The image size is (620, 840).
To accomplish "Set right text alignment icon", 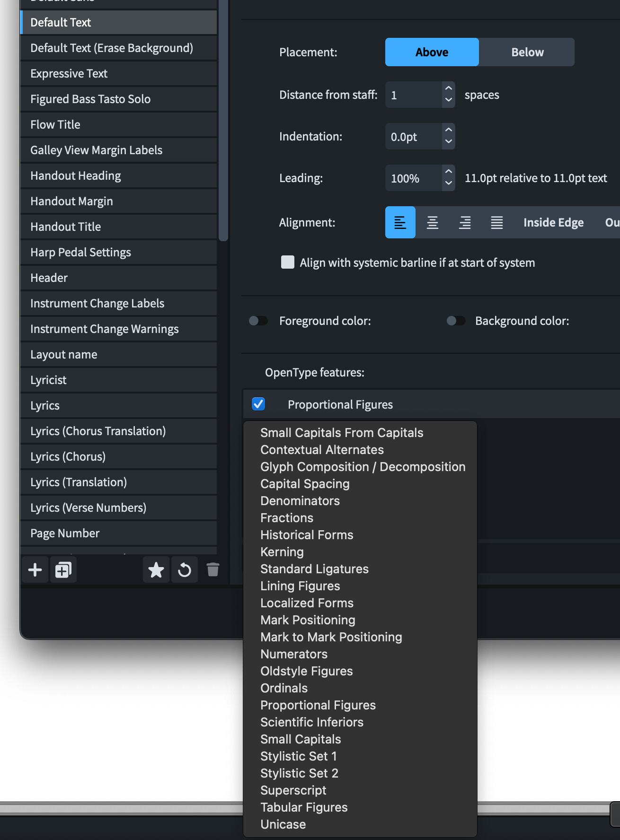I will [465, 222].
